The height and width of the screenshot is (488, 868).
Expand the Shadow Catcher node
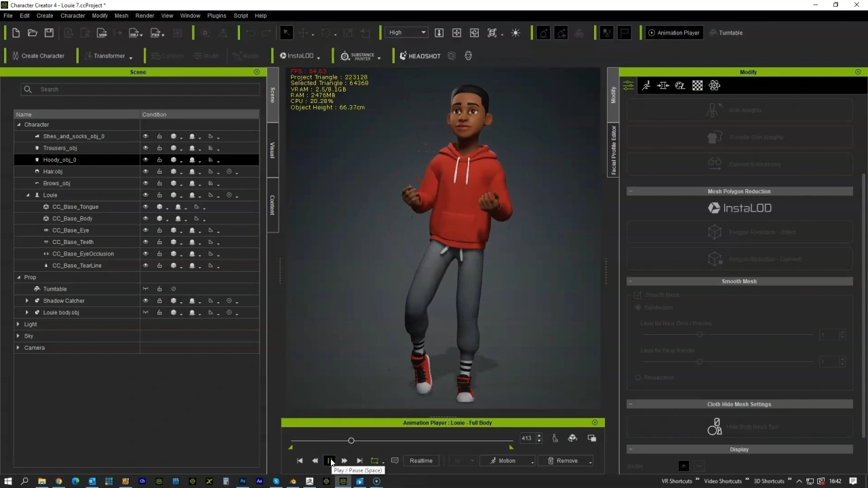coord(27,301)
